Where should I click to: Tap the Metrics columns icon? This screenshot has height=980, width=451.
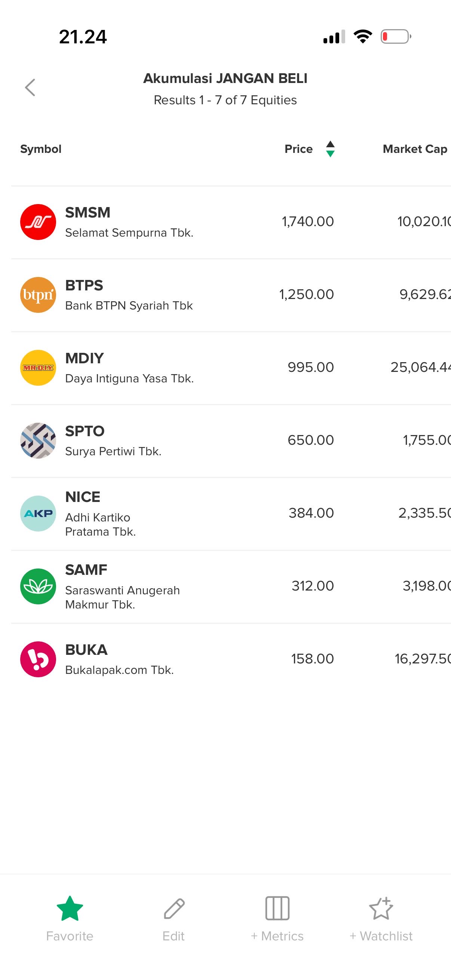(277, 909)
